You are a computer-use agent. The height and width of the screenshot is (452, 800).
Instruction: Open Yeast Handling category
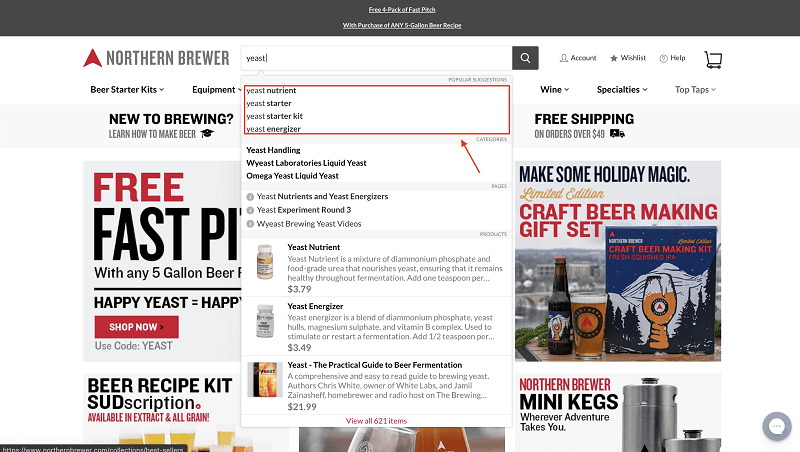point(273,150)
